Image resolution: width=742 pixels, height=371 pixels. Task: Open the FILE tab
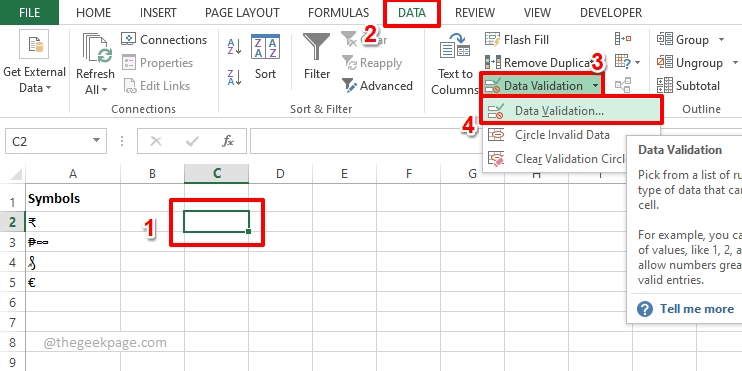point(29,12)
